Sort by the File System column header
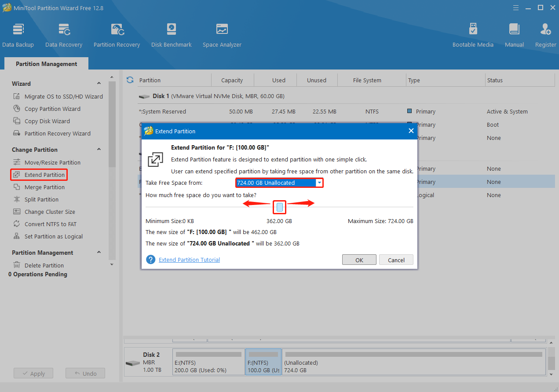This screenshot has width=559, height=392. coord(367,80)
